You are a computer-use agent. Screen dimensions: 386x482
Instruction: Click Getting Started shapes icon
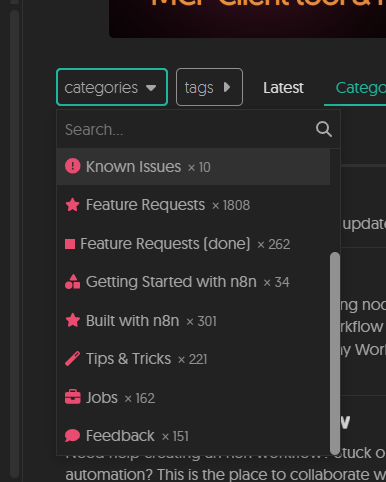point(72,282)
